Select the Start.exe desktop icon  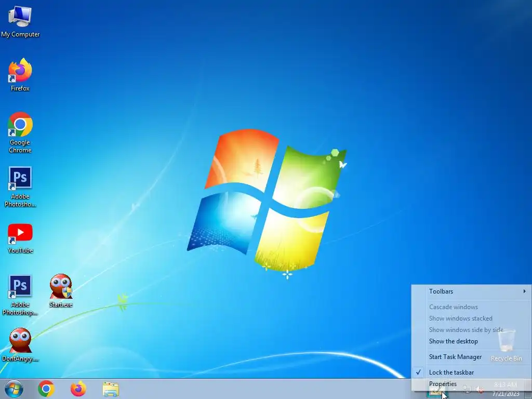[61, 291]
